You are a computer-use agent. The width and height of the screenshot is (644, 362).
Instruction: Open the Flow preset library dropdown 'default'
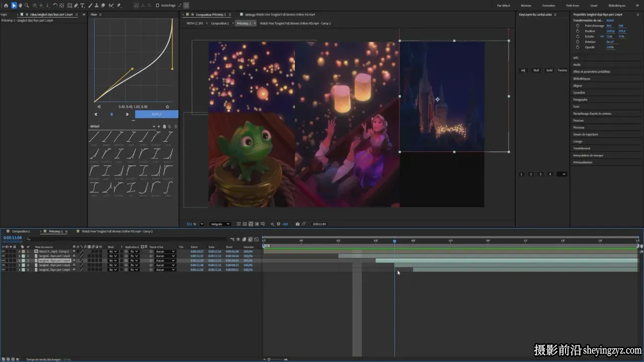[122, 126]
